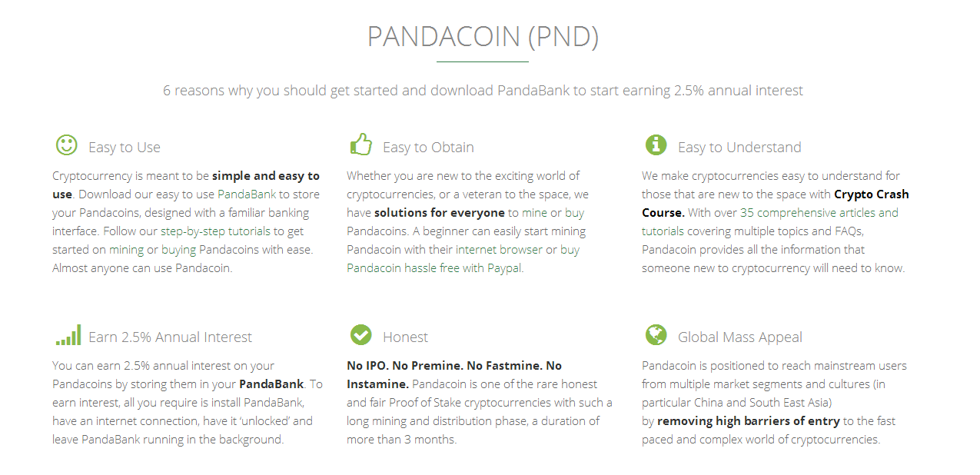Click the signal bars icon

[68, 335]
